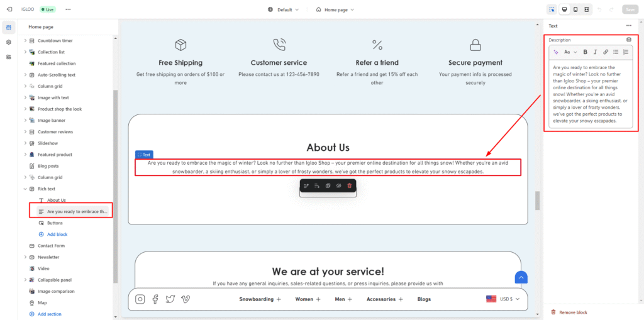Toggle bold formatting in the Description toolbar
This screenshot has height=320, width=644.
585,52
